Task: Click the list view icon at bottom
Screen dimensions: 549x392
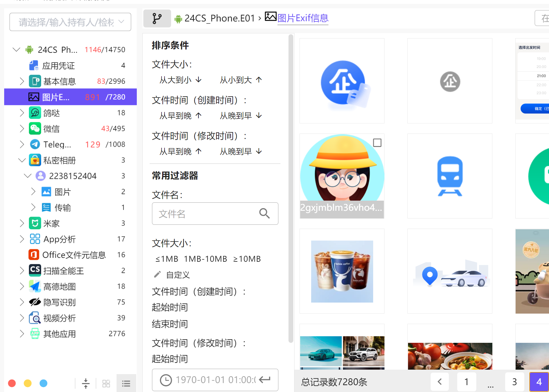Action: [x=126, y=383]
